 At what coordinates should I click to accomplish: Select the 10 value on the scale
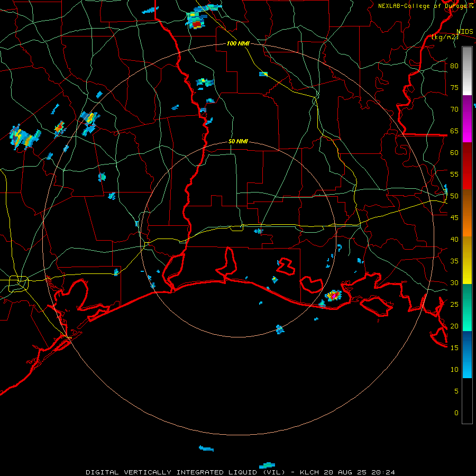(454, 370)
